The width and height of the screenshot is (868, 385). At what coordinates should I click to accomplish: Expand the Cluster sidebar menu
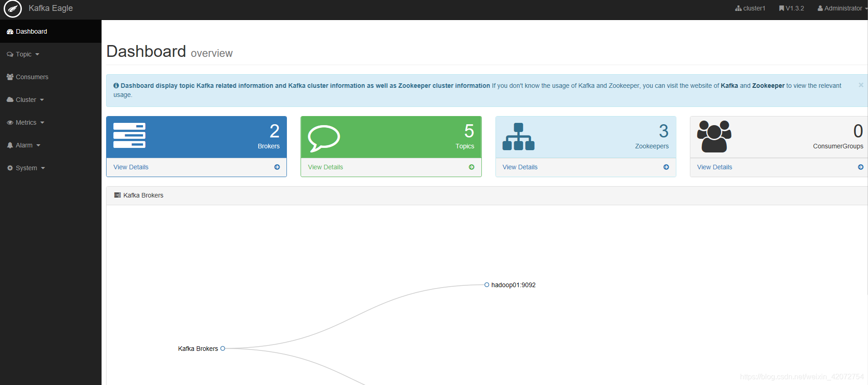point(51,100)
